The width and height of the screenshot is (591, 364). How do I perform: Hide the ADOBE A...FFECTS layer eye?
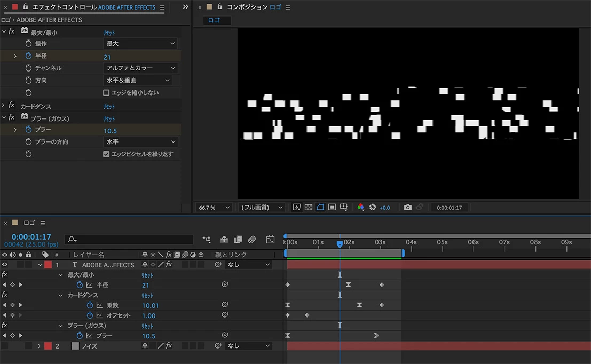[x=4, y=265]
